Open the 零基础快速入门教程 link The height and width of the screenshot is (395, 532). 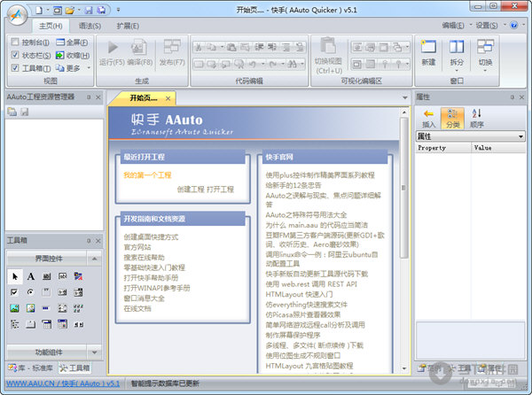tap(154, 267)
